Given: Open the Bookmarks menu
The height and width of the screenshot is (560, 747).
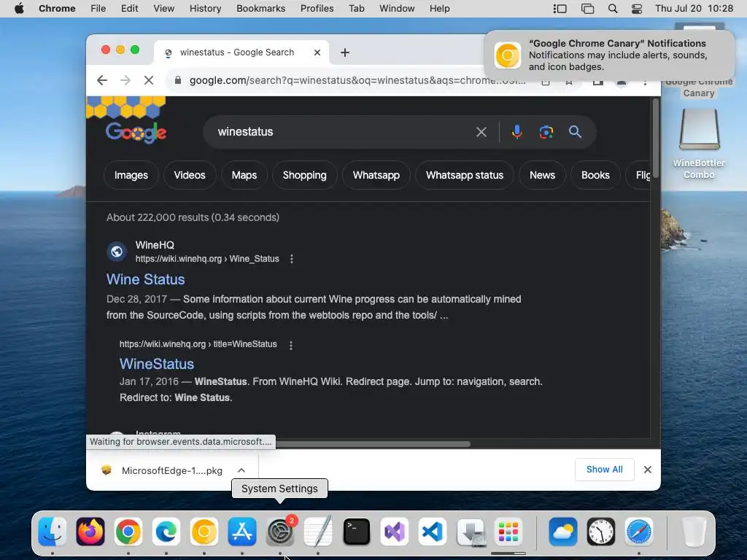Looking at the screenshot, I should pos(260,9).
